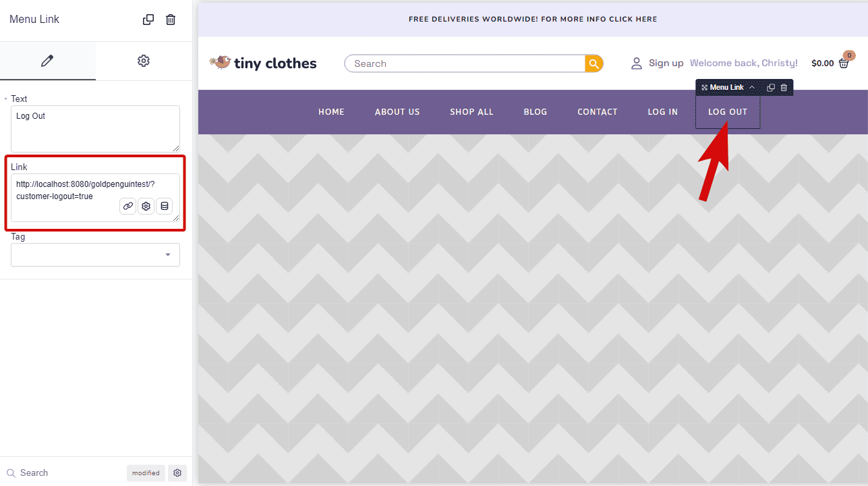Expand the Tag dropdown
The height and width of the screenshot is (486, 868).
pyautogui.click(x=95, y=254)
